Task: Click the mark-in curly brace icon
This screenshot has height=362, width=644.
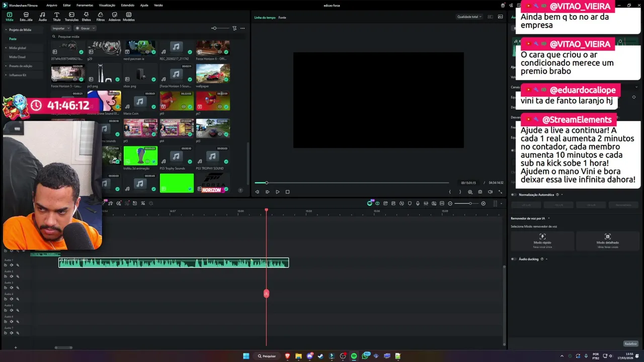Action: [x=450, y=192]
